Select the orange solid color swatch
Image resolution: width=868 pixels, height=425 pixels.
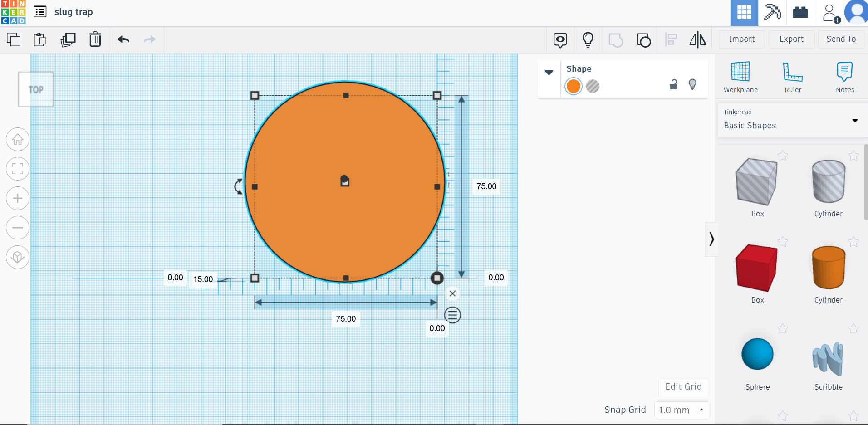573,86
